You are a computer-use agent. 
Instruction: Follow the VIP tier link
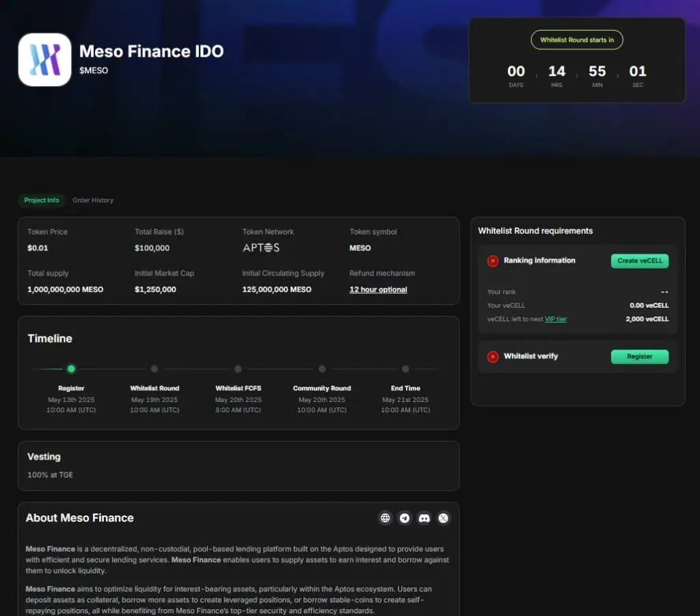coord(555,319)
